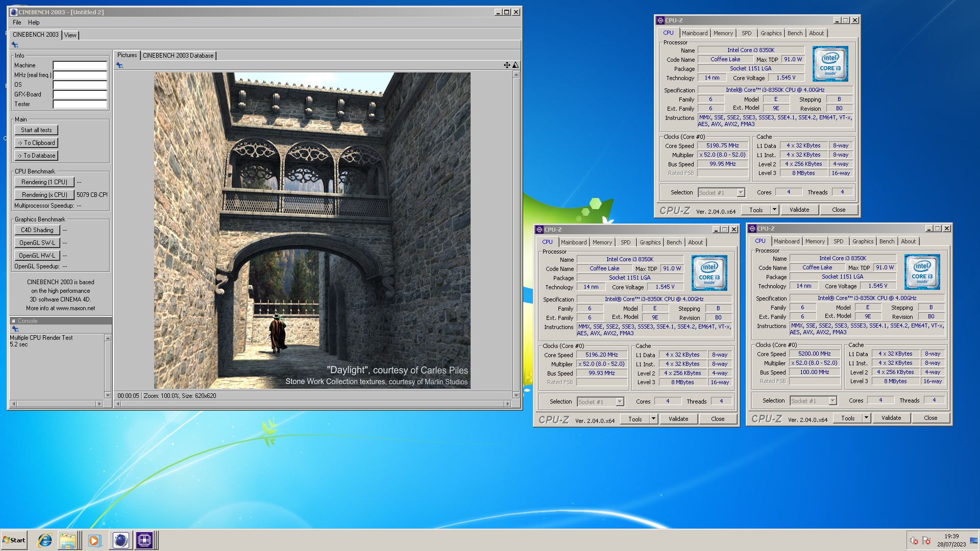The image size is (980, 551).
Task: Click Close button in CPU-Z showing 5196.20 MHz
Action: (718, 419)
